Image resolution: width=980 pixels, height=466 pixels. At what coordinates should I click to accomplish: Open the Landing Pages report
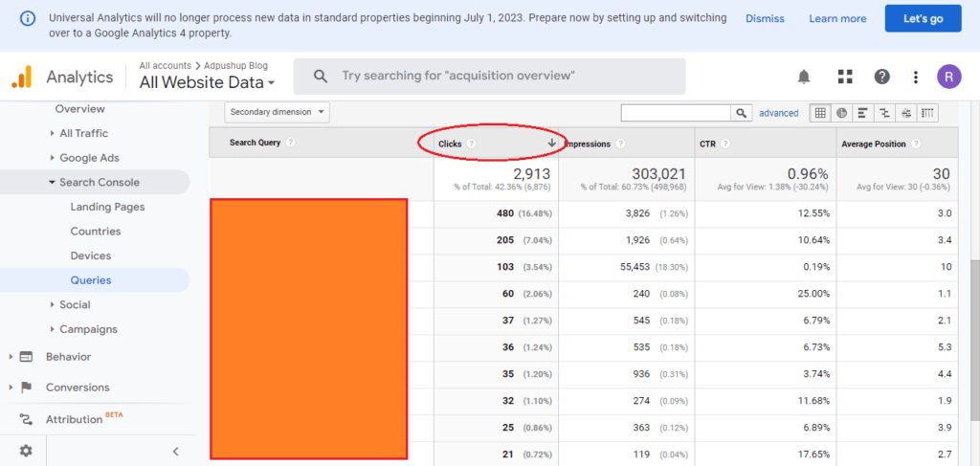pyautogui.click(x=107, y=207)
